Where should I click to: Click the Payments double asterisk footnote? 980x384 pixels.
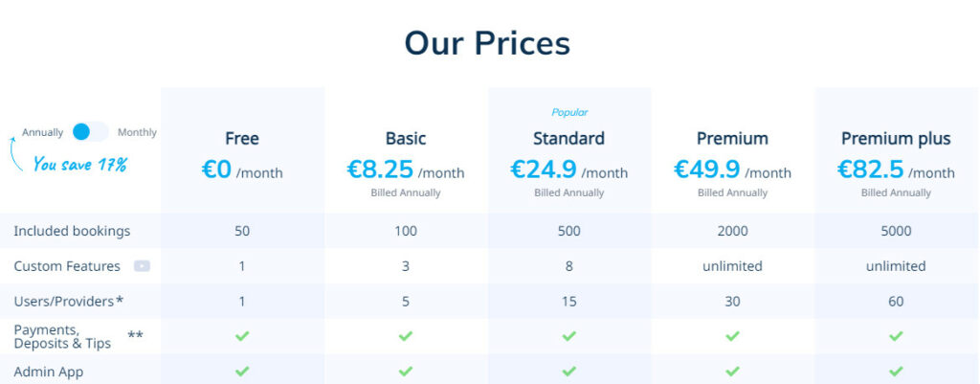click(x=136, y=334)
